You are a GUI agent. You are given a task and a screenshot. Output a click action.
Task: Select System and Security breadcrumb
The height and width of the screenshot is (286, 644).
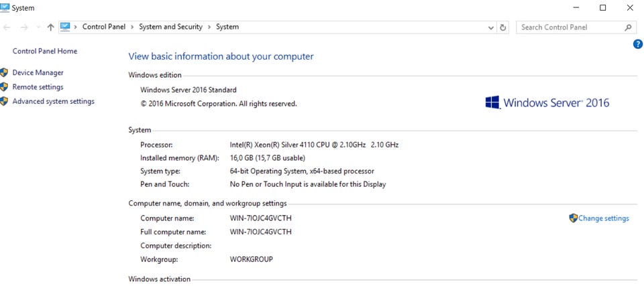pos(171,27)
